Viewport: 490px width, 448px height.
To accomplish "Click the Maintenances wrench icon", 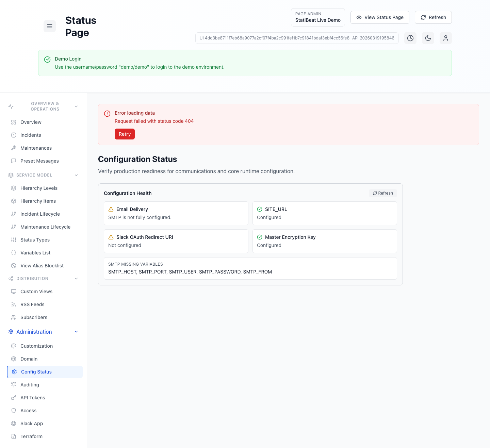I will click(x=14, y=148).
